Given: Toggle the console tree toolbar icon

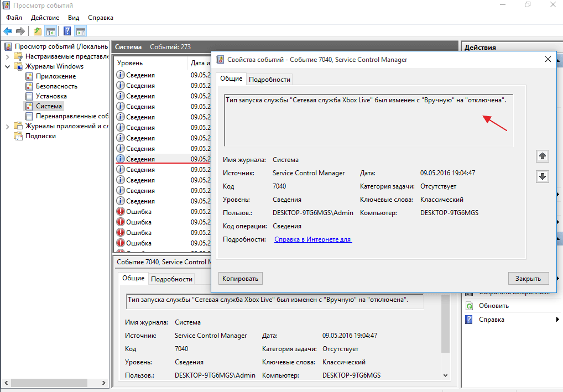Looking at the screenshot, I should click(50, 31).
